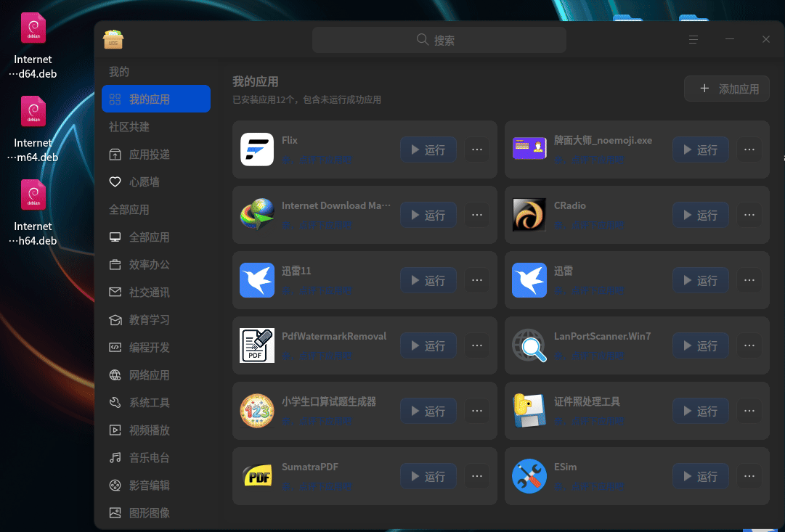Open the 心愿墙 sidebar item

[156, 181]
